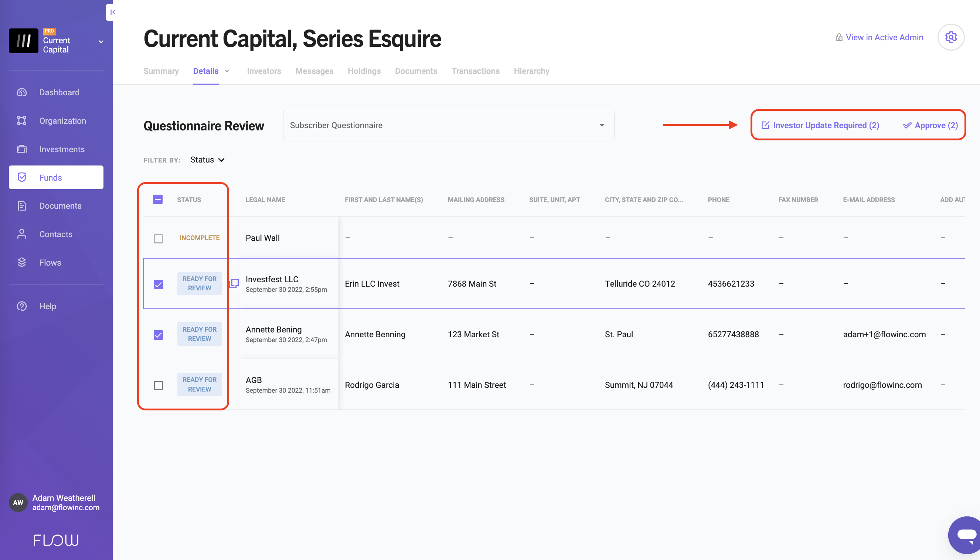Open the Status filter dropdown
980x560 pixels.
click(x=207, y=160)
